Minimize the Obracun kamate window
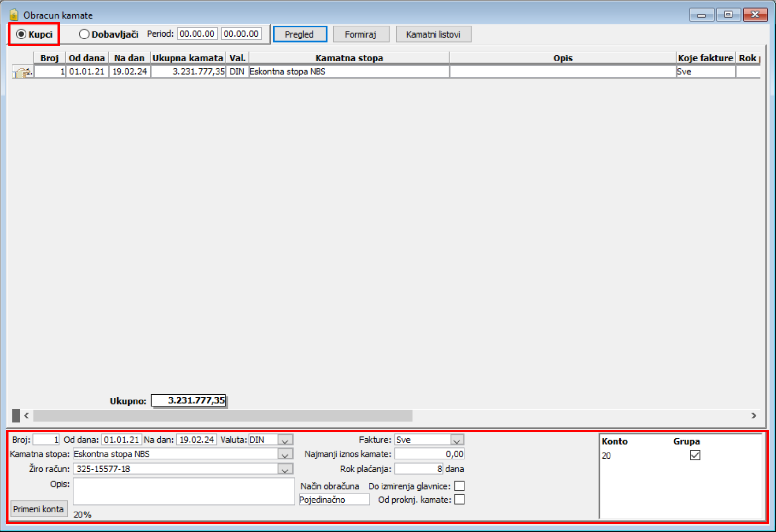This screenshot has height=532, width=776. [x=702, y=15]
